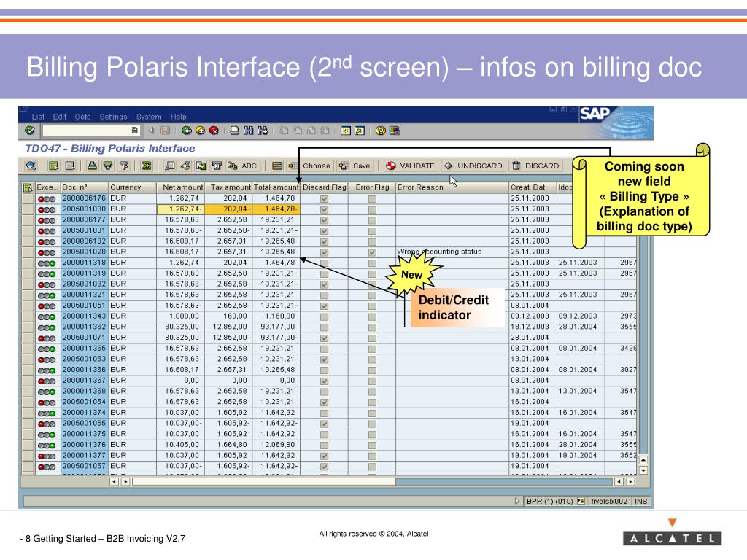Toggle Discard Flag for doc 2005001071
This screenshot has height=560, width=747.
(x=325, y=338)
